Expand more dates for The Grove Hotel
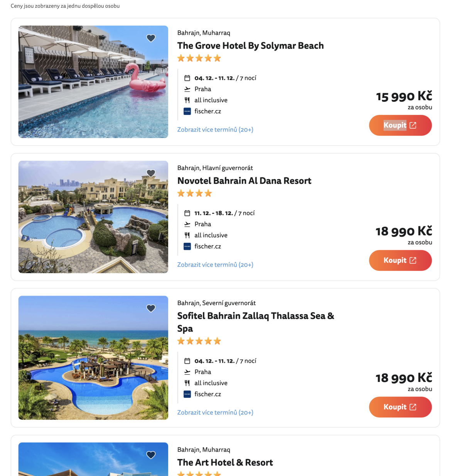 pos(215,130)
